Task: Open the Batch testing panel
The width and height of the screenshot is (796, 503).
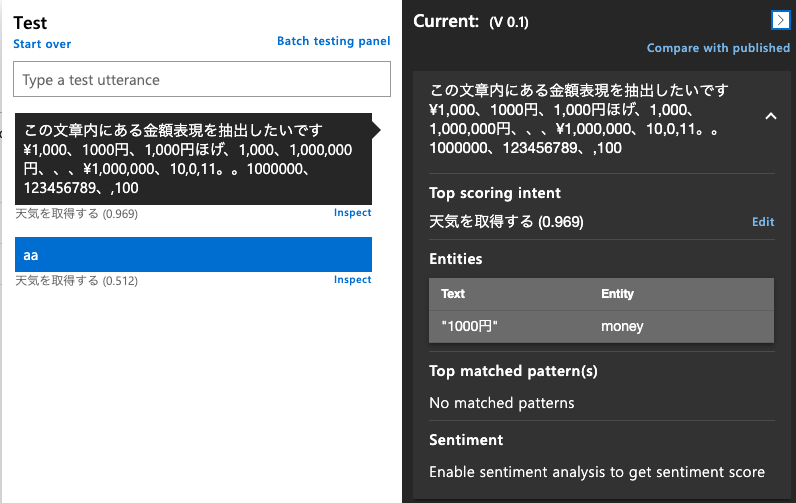Action: 334,41
